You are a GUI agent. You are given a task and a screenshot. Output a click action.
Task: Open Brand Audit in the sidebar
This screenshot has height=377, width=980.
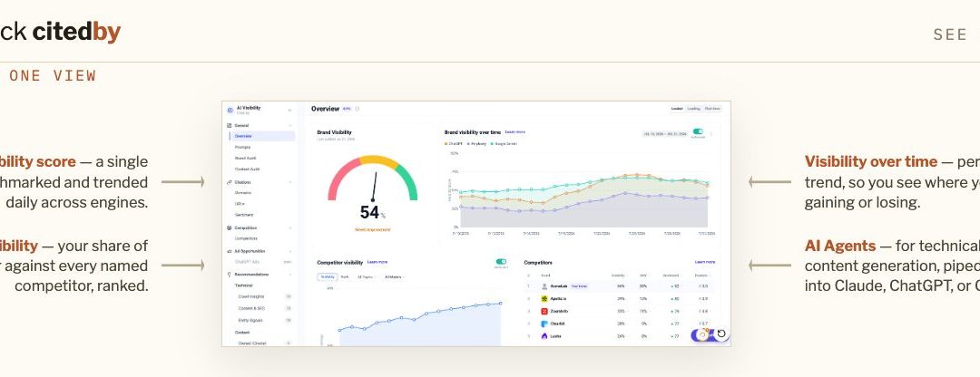246,158
